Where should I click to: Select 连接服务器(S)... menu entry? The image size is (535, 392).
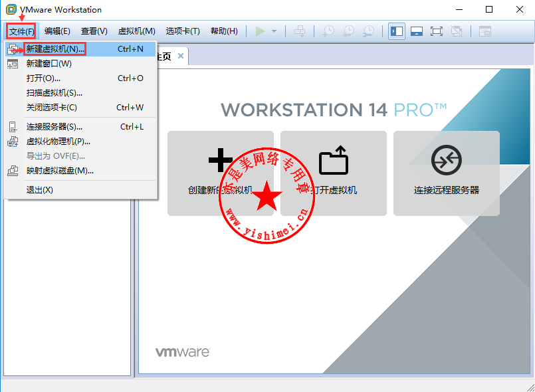[x=81, y=127]
